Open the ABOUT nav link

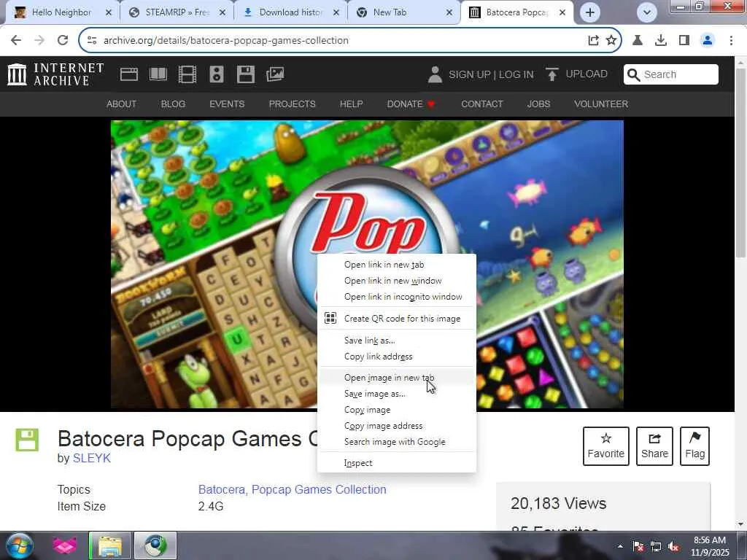click(x=122, y=104)
